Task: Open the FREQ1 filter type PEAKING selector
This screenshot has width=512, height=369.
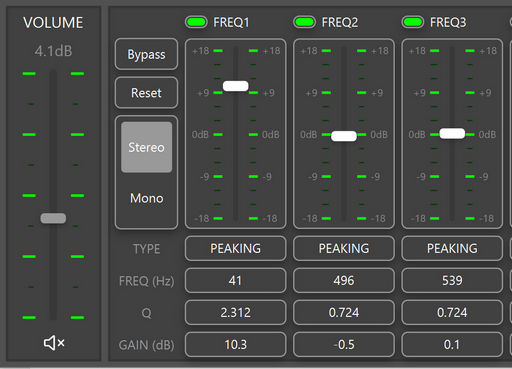Action: pos(236,248)
